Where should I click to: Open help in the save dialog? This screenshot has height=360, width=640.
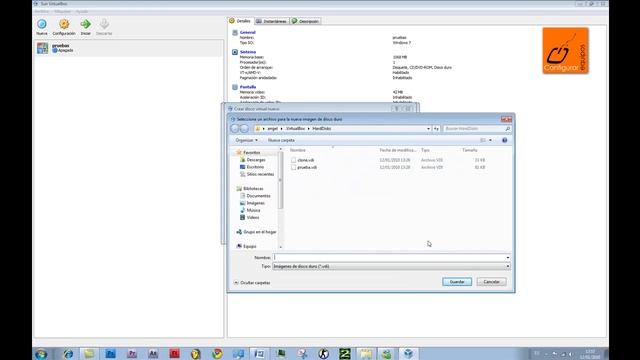tap(504, 140)
